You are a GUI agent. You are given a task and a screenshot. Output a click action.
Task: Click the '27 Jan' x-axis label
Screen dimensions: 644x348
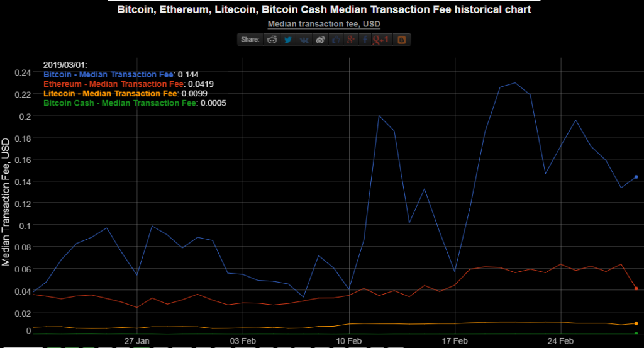tap(136, 340)
